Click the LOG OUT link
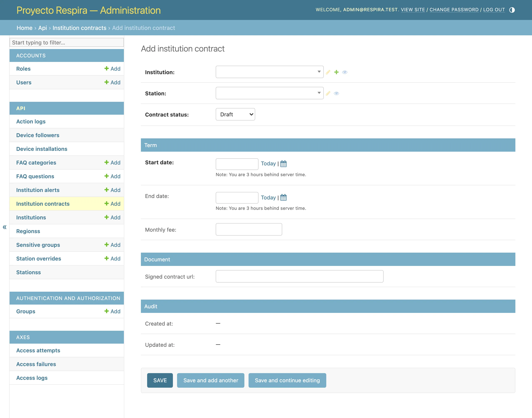Screen dimensions: 532x418 (494, 10)
